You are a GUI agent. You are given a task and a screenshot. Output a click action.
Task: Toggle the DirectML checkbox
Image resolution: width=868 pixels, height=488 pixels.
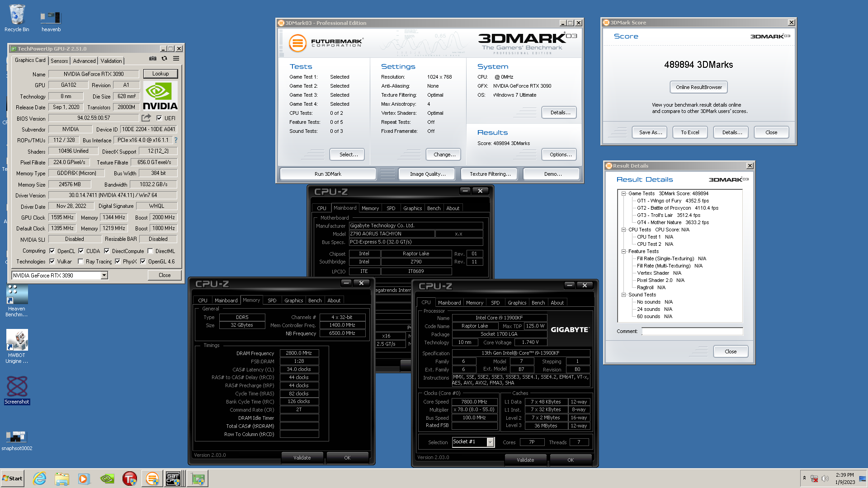[x=150, y=251]
